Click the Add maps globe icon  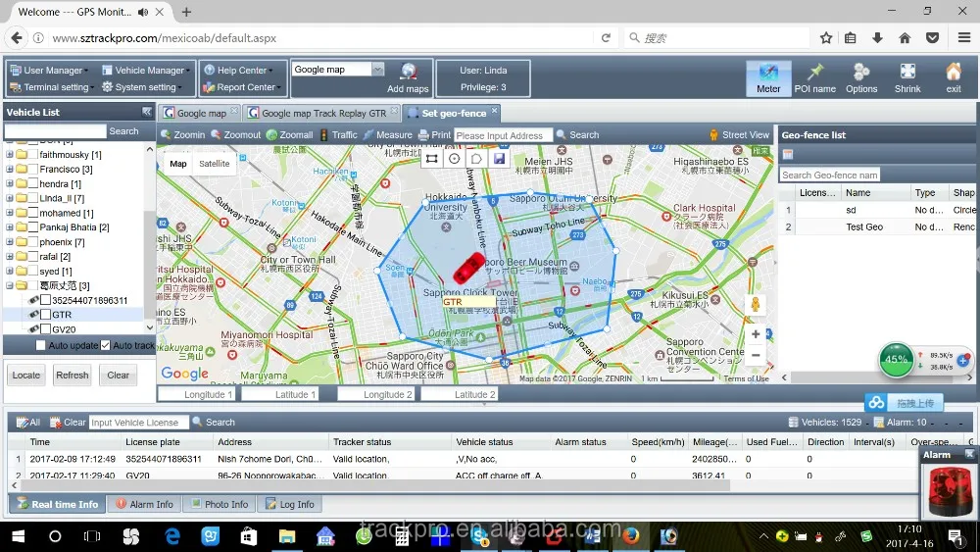(x=408, y=72)
